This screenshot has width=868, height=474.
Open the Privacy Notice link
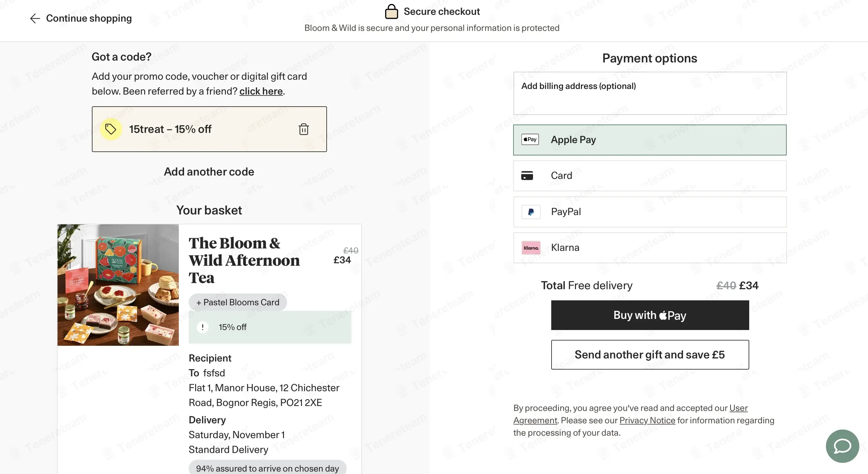tap(647, 420)
